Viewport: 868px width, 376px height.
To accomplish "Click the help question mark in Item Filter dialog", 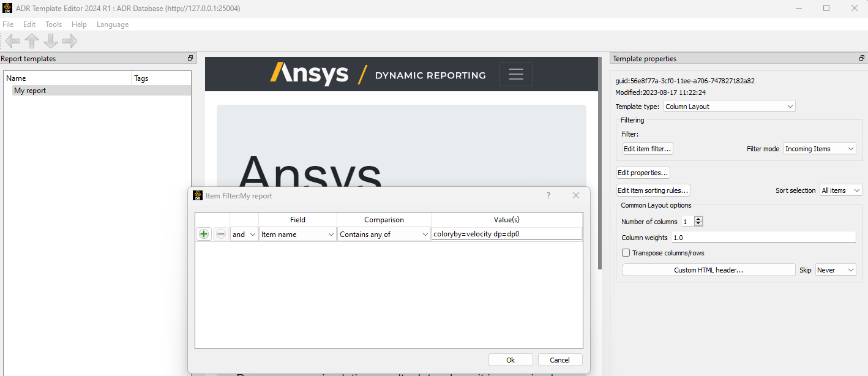I will pos(548,195).
